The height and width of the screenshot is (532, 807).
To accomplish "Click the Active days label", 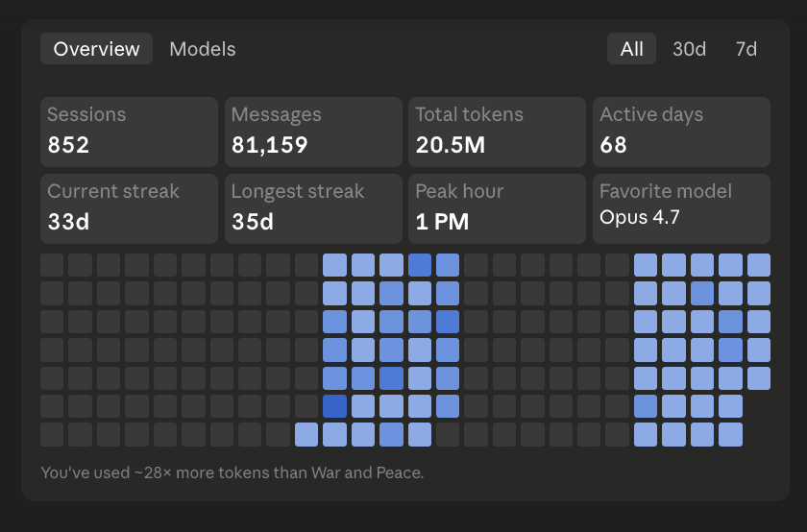I will [651, 114].
